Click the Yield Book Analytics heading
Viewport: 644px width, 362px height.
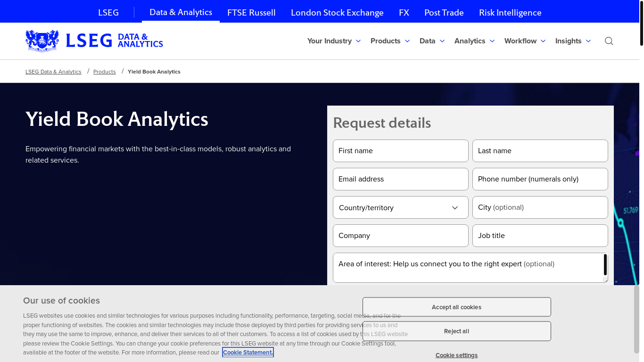tap(117, 119)
